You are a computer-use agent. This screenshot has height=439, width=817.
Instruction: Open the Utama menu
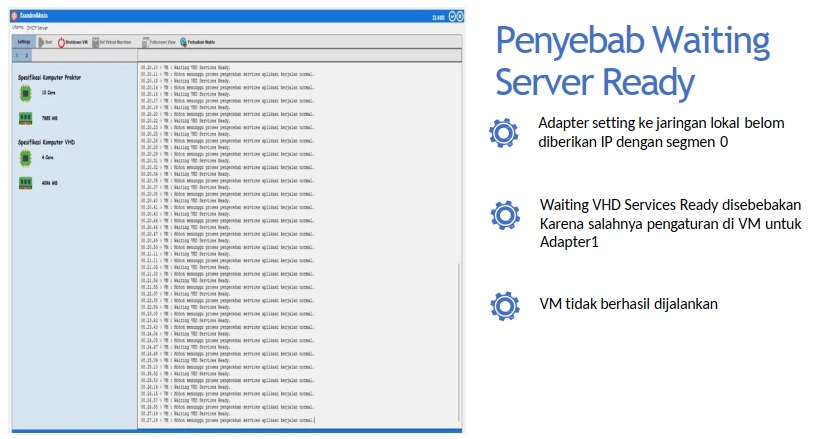click(x=18, y=27)
